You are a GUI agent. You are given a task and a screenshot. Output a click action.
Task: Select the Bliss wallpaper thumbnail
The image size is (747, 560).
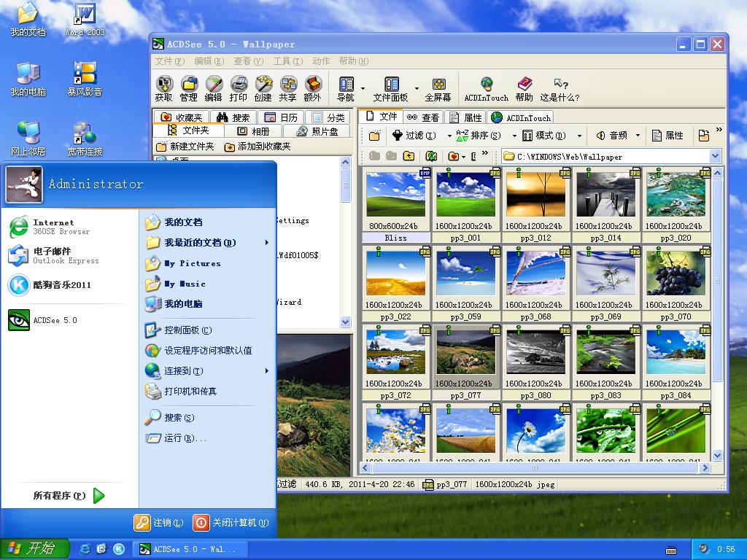[x=395, y=197]
